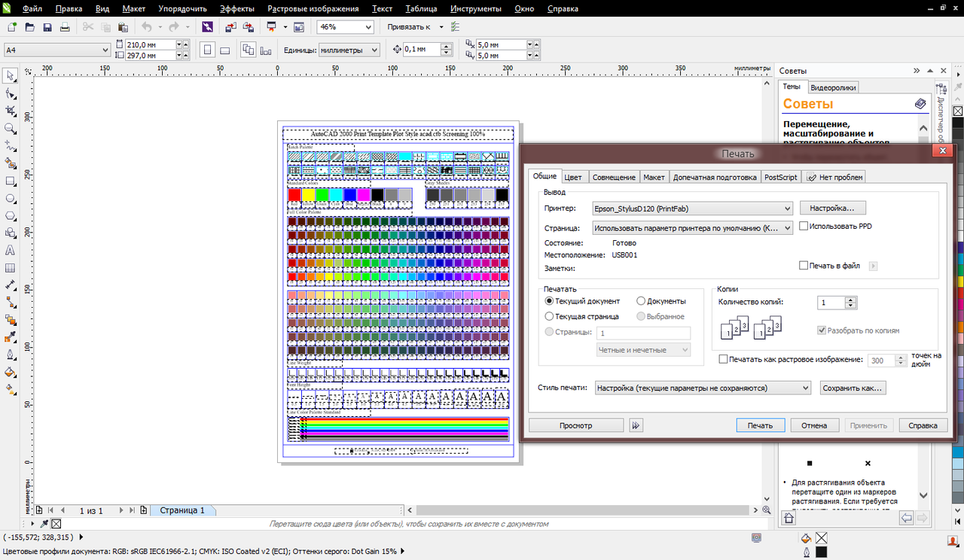Image resolution: width=964 pixels, height=560 pixels.
Task: Click the Open folder toolbar icon
Action: point(30,27)
